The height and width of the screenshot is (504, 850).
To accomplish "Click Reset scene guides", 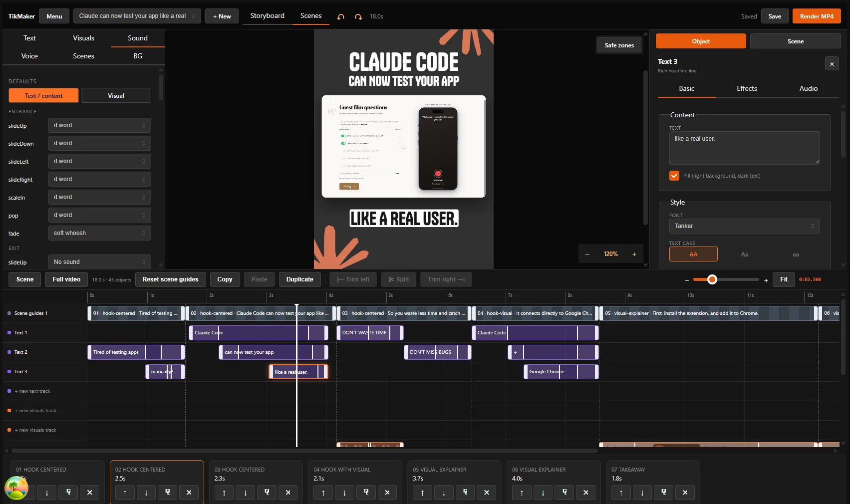I will pyautogui.click(x=170, y=279).
